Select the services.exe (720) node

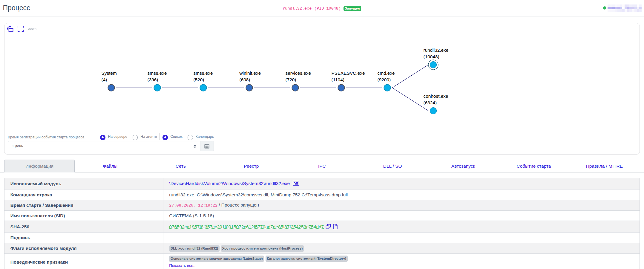(x=295, y=88)
